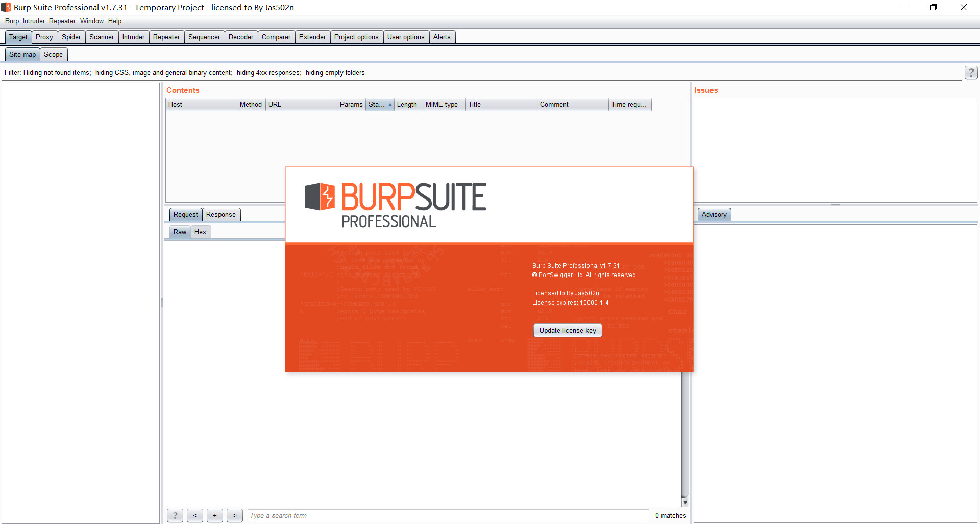Open the Repeater menu in menu bar

coord(62,21)
